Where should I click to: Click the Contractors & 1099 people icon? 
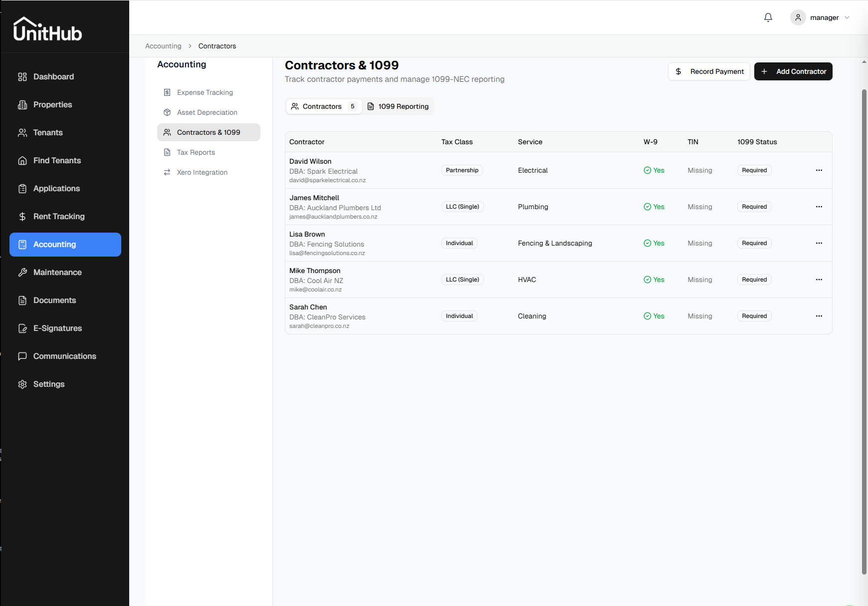(x=167, y=132)
